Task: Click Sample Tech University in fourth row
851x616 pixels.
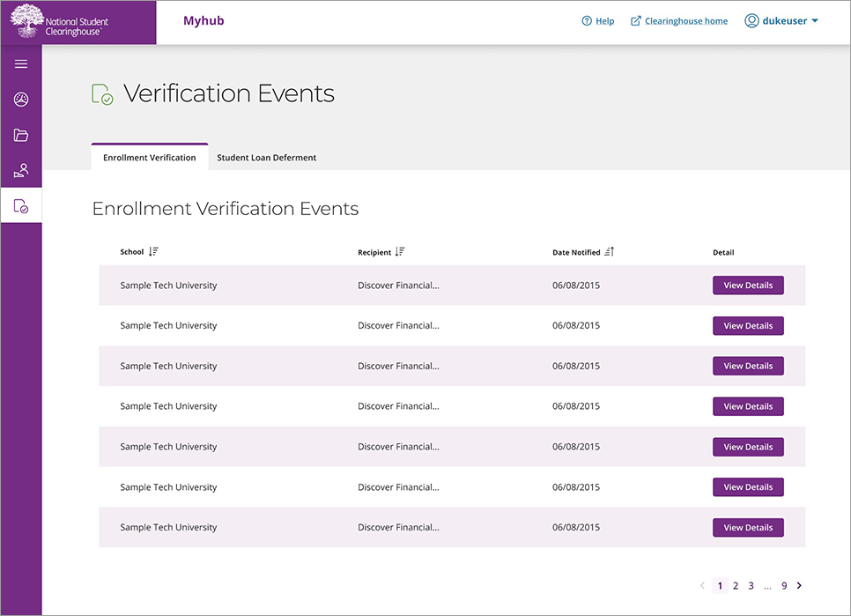Action: pyautogui.click(x=168, y=406)
